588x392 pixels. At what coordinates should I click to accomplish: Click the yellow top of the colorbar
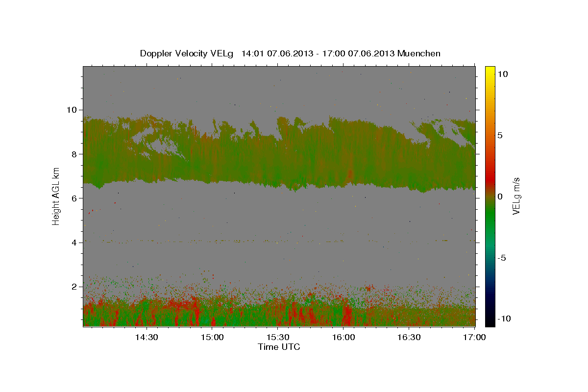tap(490, 71)
